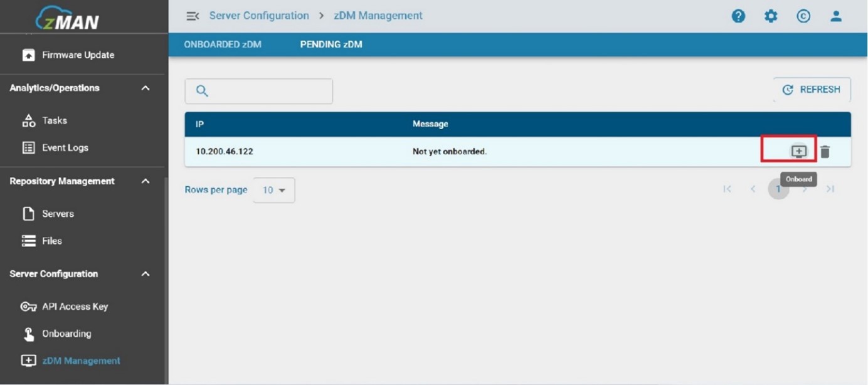Delete the 10.200.46.122 pending entry
The height and width of the screenshot is (385, 868).
[825, 152]
